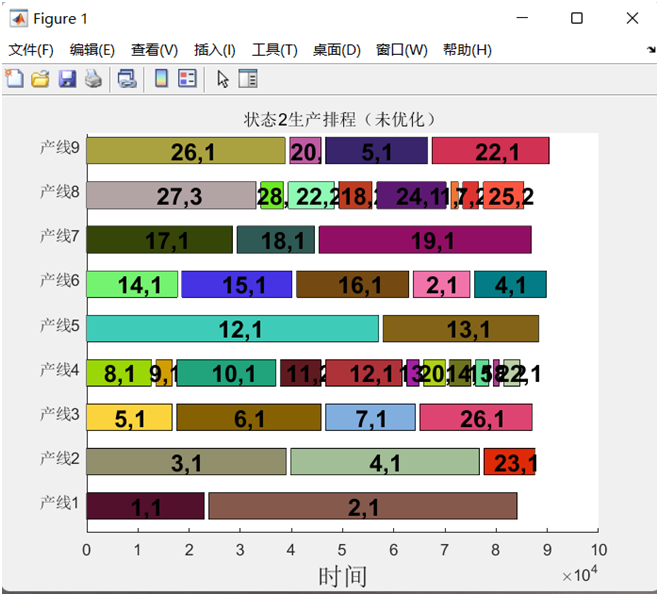Select the brown 16,1 bar on 产线6
659x596 pixels.
pyautogui.click(x=353, y=284)
